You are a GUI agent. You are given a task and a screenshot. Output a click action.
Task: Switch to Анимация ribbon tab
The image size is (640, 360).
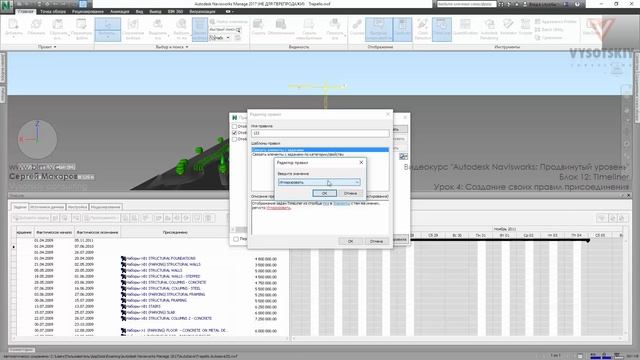[x=120, y=11]
